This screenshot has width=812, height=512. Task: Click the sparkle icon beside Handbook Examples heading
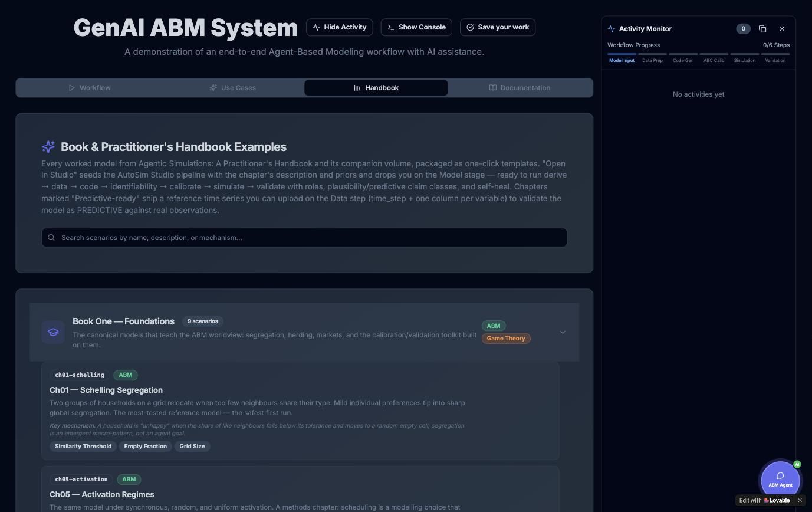point(48,147)
